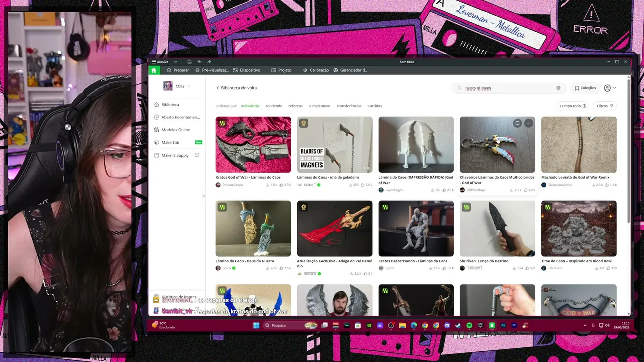Open the Windows Start menu
644x362 pixels.
point(256,325)
